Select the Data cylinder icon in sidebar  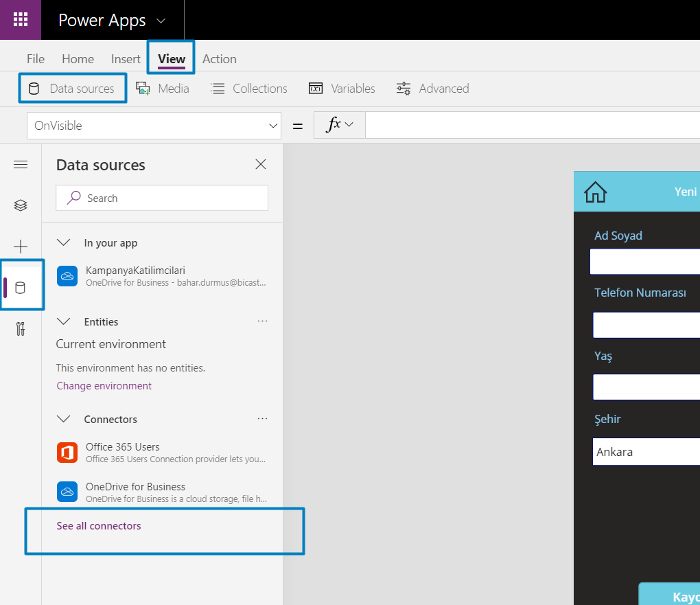coord(21,288)
